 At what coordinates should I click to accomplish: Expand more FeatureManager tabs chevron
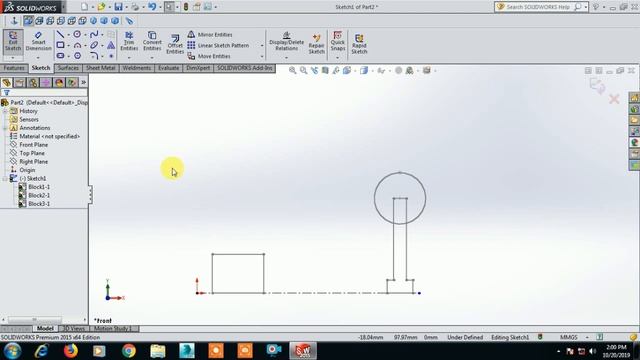[x=83, y=82]
